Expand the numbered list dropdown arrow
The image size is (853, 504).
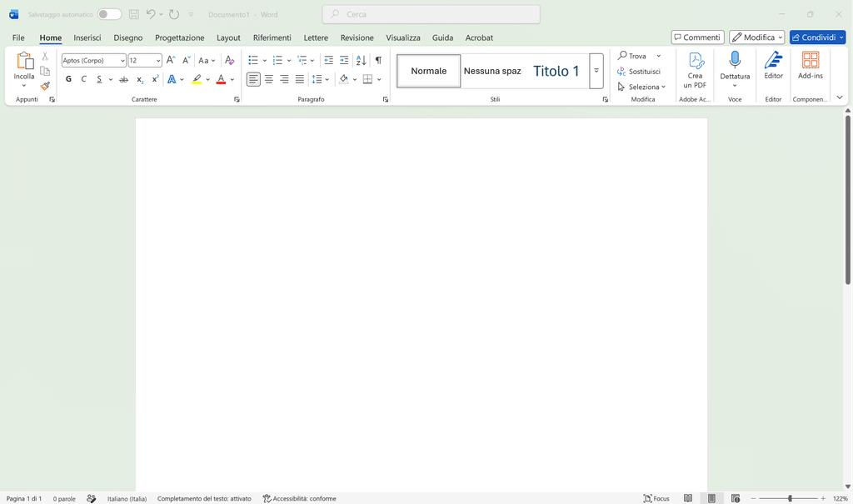(x=289, y=61)
